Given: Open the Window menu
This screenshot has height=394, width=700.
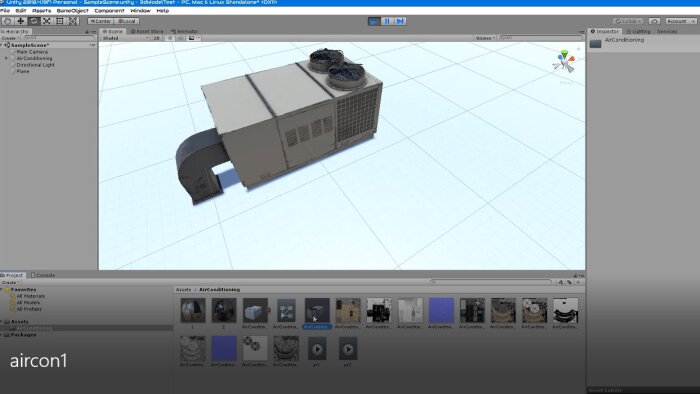Looking at the screenshot, I should pyautogui.click(x=140, y=11).
